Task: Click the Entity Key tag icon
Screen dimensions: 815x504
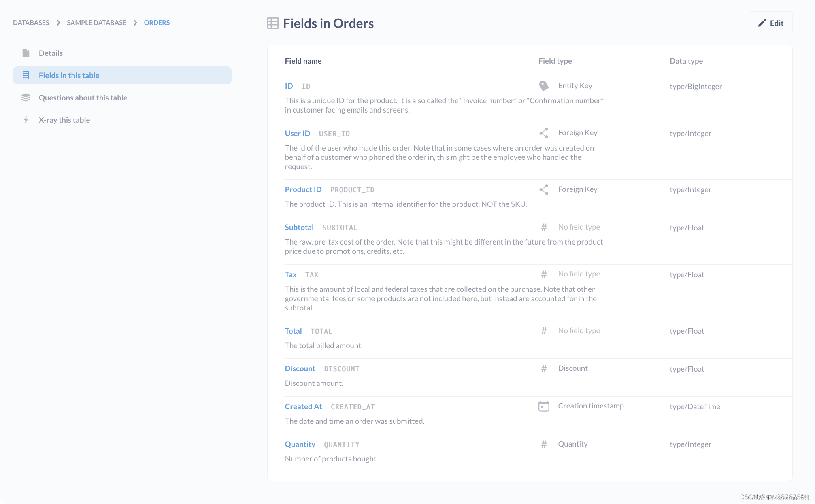Action: point(544,86)
